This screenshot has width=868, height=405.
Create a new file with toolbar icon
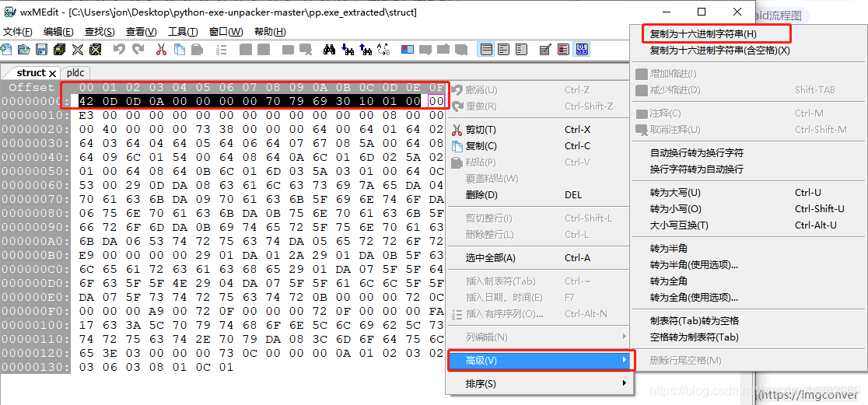7,49
